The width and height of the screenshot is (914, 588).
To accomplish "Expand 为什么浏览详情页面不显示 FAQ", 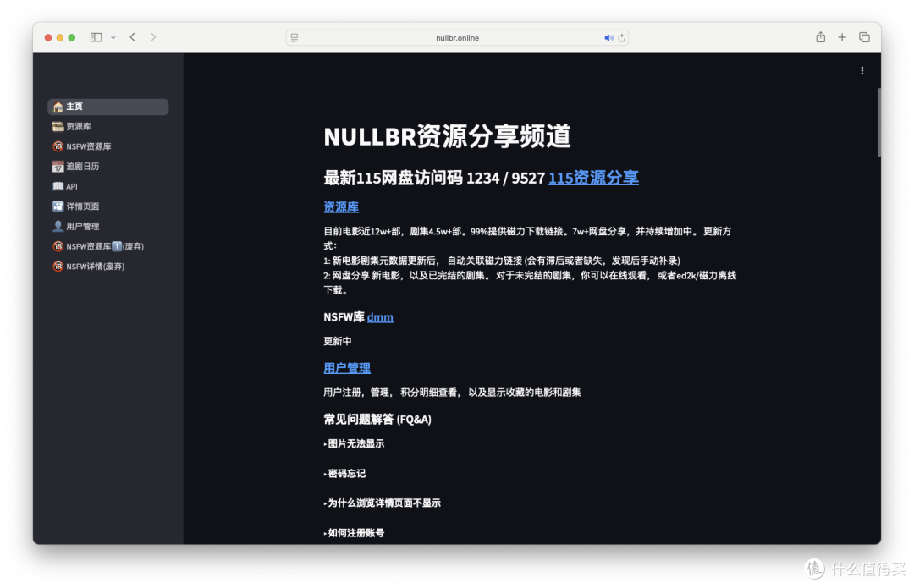I will 382,503.
